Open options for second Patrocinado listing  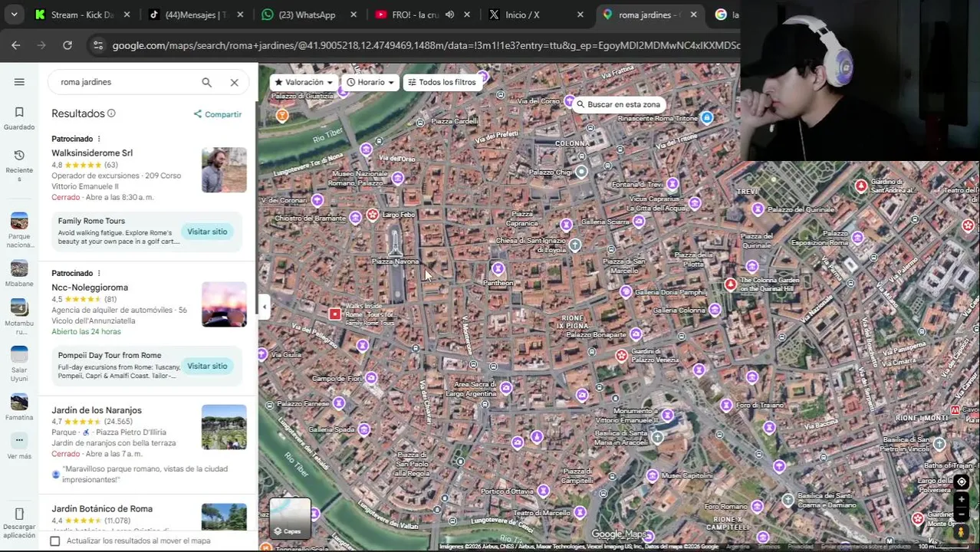[x=99, y=273]
